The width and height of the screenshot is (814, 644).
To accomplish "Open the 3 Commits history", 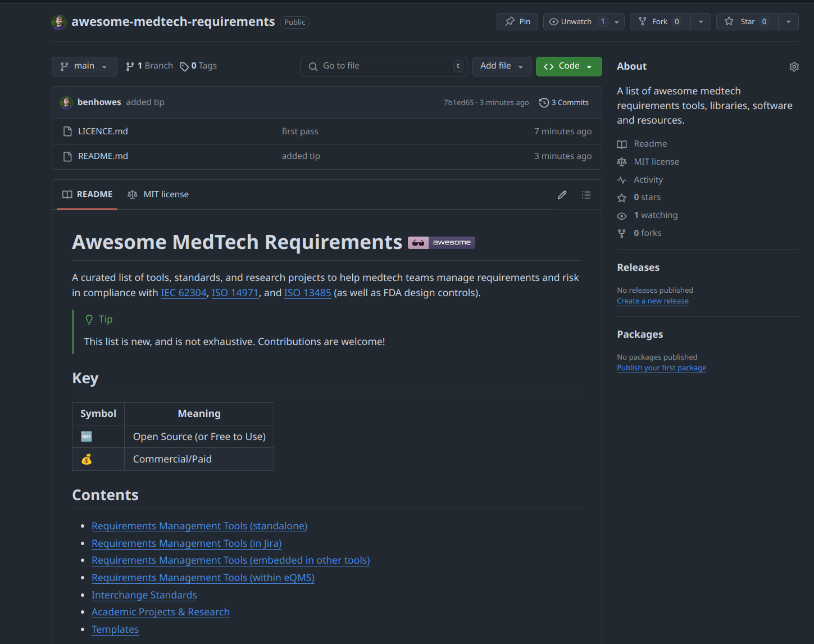I will [x=564, y=103].
